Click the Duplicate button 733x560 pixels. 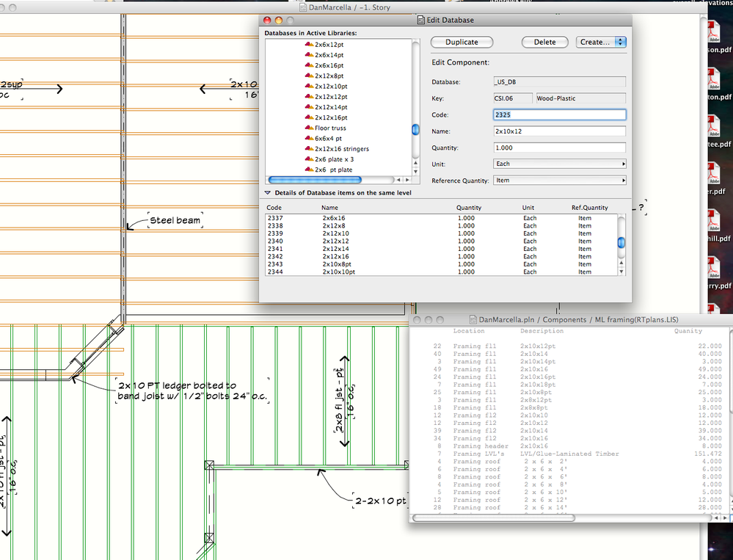coord(461,43)
